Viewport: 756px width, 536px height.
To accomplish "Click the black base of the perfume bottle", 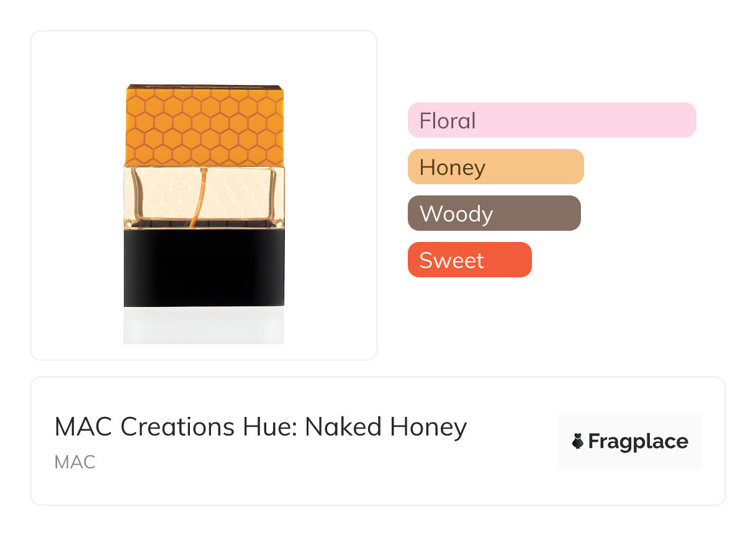I will 204,268.
